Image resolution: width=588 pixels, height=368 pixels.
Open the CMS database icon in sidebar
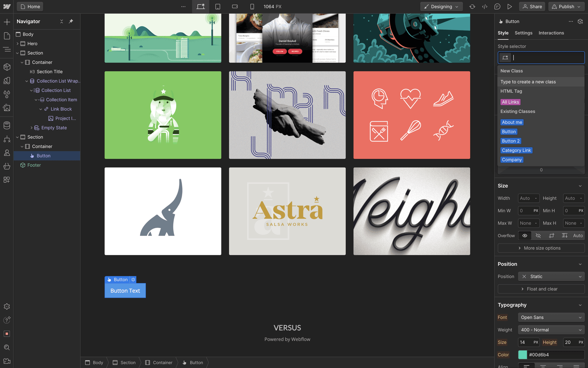7,125
